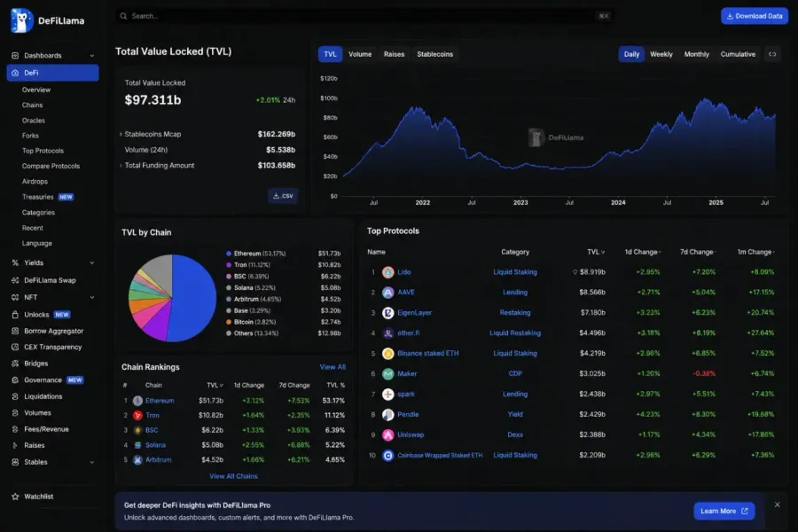This screenshot has height=532, width=798.
Task: Click the Stables sidebar icon
Action: click(x=15, y=462)
